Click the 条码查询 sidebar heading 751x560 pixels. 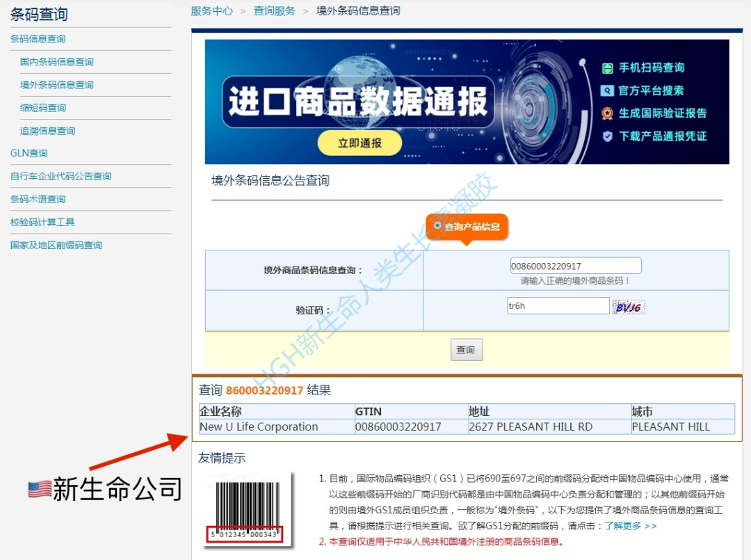coord(39,14)
